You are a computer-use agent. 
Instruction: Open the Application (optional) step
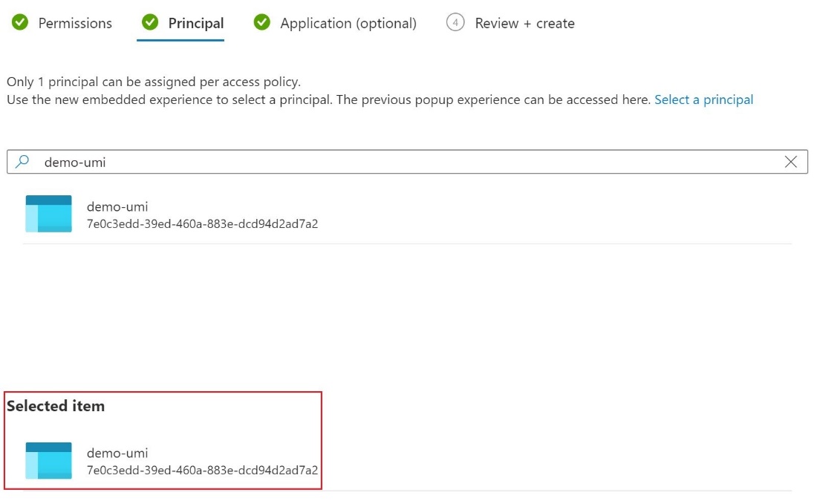click(349, 23)
